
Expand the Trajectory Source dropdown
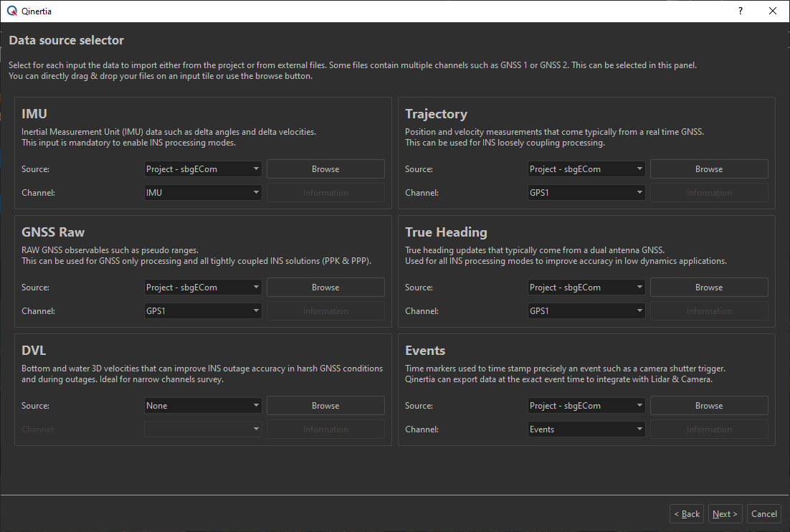[586, 169]
